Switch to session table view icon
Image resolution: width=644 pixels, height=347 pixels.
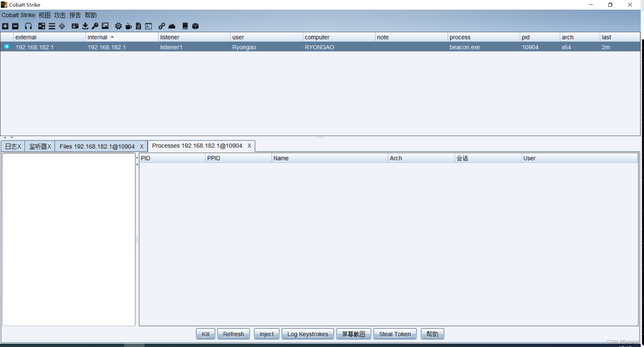[52, 26]
